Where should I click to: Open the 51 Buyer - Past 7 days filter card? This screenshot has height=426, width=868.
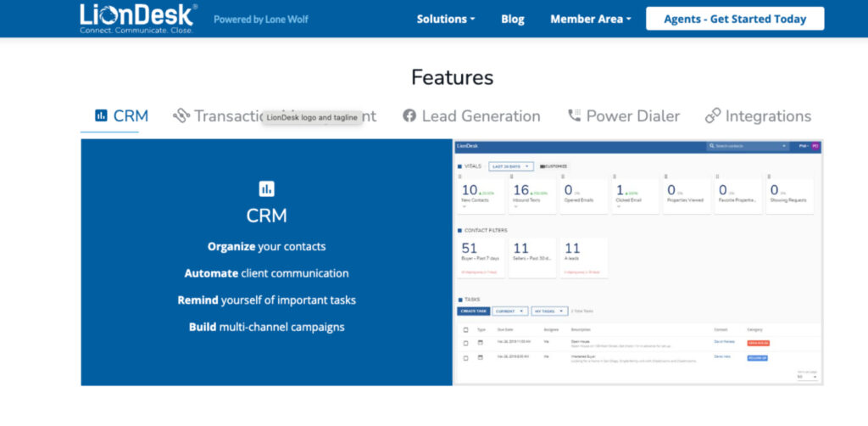pos(481,258)
